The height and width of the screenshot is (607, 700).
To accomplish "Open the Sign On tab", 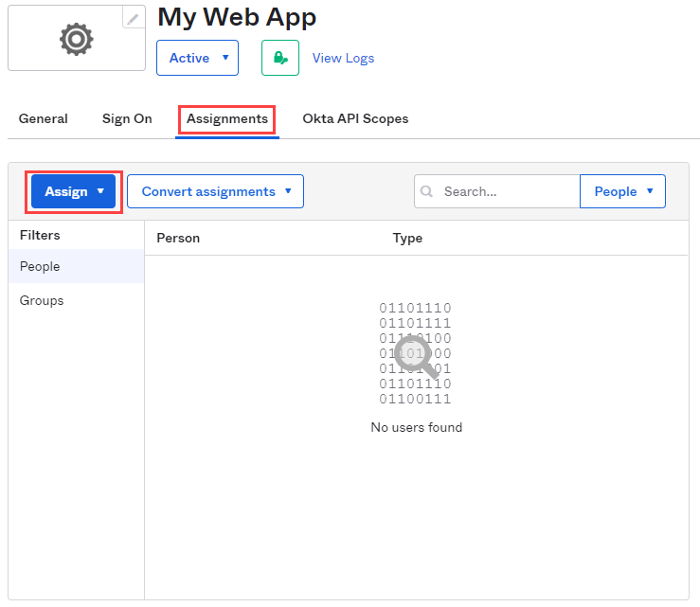I will pyautogui.click(x=127, y=119).
